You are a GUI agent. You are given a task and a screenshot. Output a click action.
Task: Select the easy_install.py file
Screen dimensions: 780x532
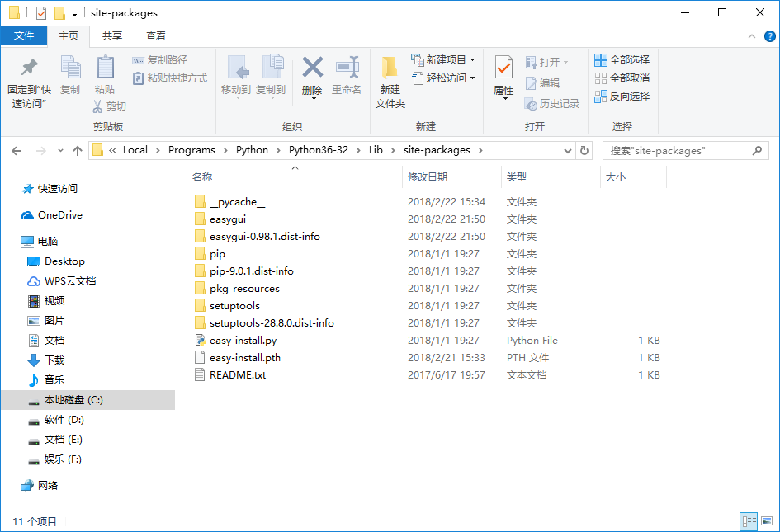point(243,341)
